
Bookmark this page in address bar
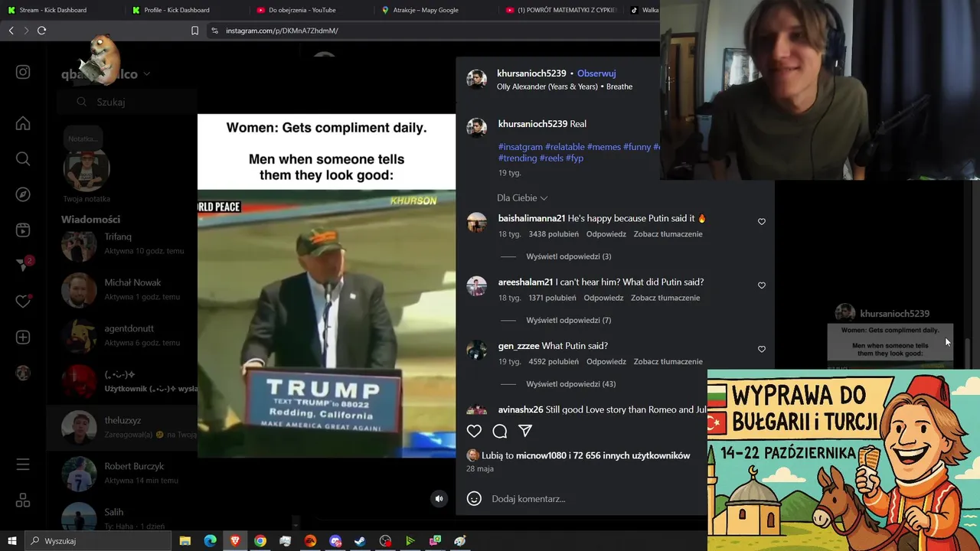click(194, 31)
